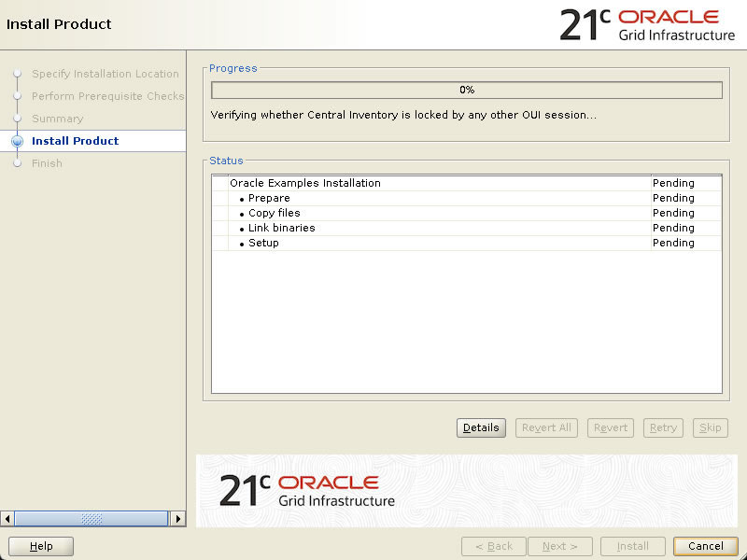Select the Perform Prerequisite Checks step
Viewport: 747px width, 560px height.
pyautogui.click(x=107, y=96)
